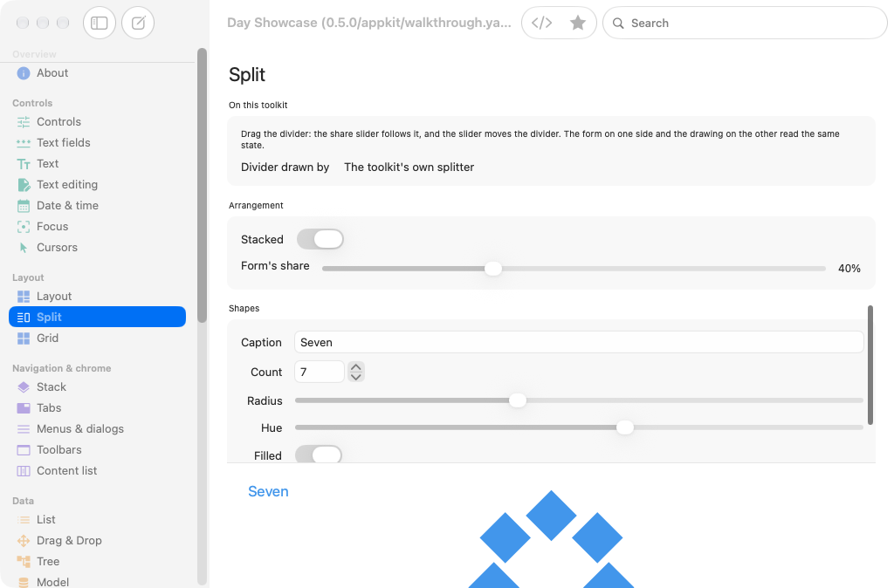This screenshot has height=588, width=894.
Task: Navigate to the Content list page
Action: pos(66,470)
